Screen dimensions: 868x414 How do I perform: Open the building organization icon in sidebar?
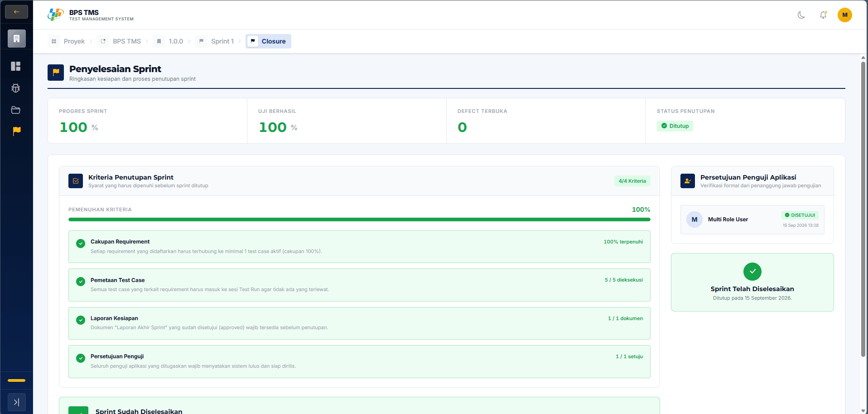click(x=17, y=39)
